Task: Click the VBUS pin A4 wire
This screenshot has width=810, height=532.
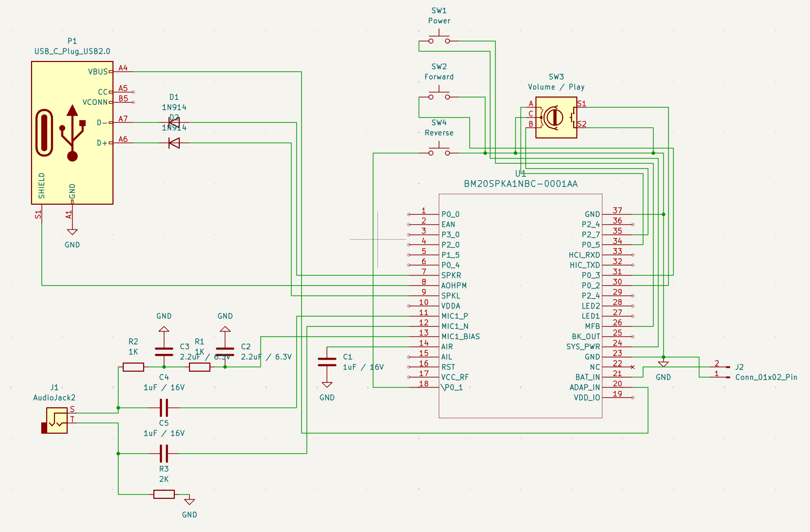Action: 211,72
